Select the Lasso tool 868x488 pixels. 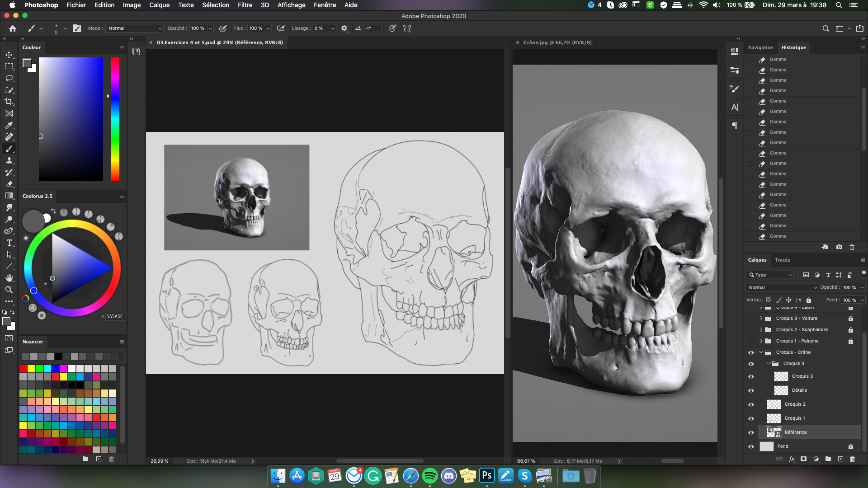coord(9,78)
